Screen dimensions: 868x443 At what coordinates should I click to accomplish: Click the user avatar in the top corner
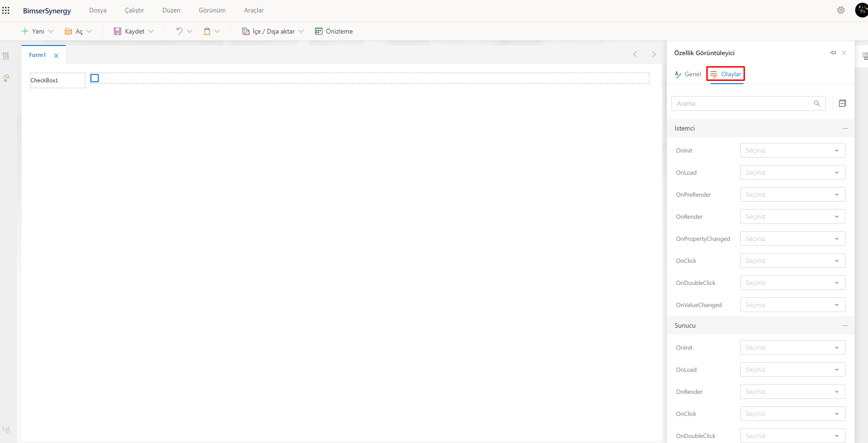(862, 10)
